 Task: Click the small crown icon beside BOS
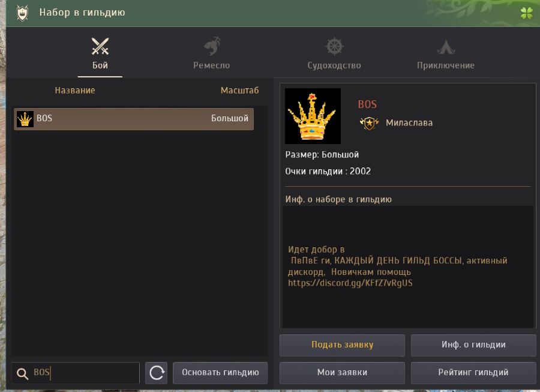25,119
